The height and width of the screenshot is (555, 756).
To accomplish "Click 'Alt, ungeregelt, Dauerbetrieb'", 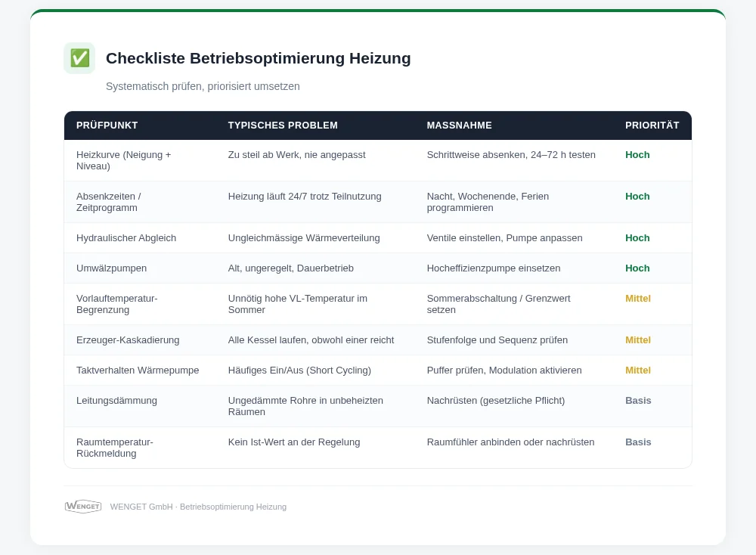I will 291,268.
